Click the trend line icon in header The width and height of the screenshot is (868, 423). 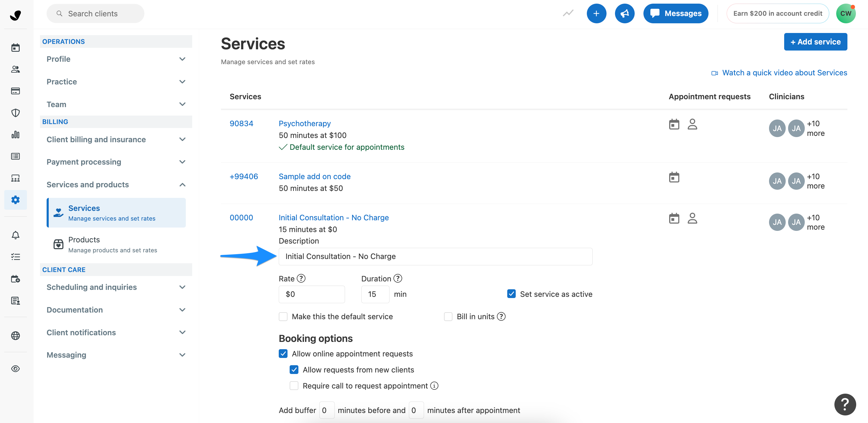click(568, 14)
